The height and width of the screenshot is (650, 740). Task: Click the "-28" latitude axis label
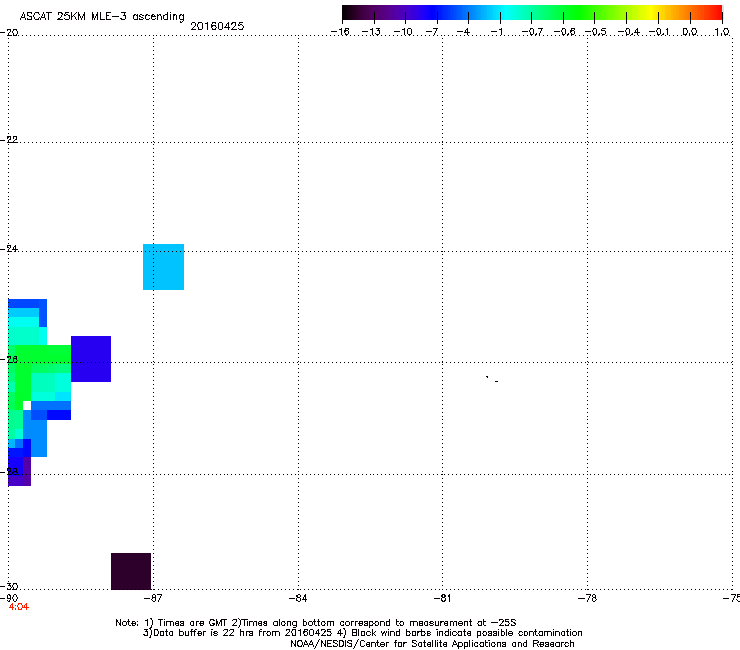(x=9, y=472)
